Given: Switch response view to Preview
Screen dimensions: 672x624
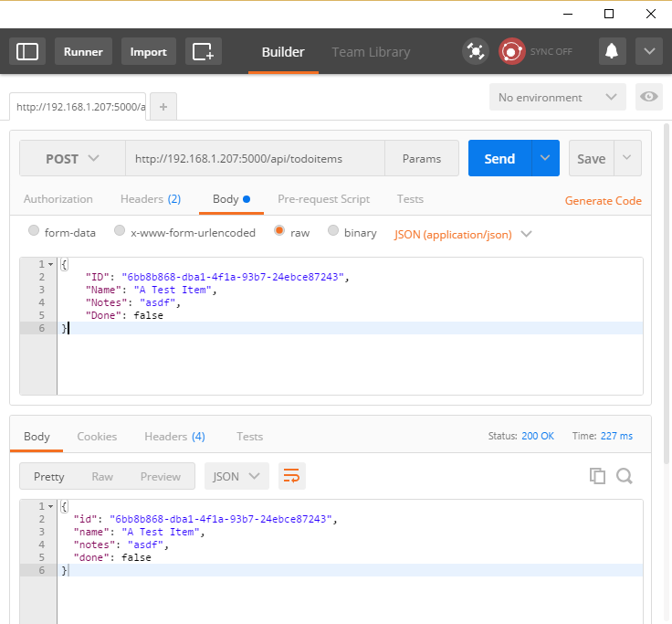Looking at the screenshot, I should (161, 477).
